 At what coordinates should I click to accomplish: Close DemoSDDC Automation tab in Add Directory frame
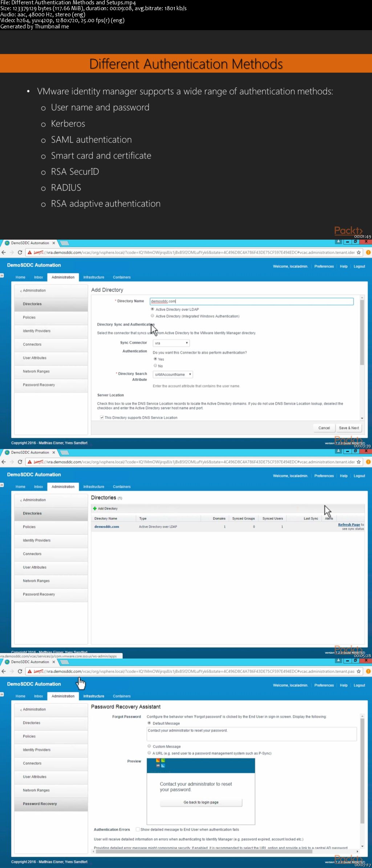(54, 243)
